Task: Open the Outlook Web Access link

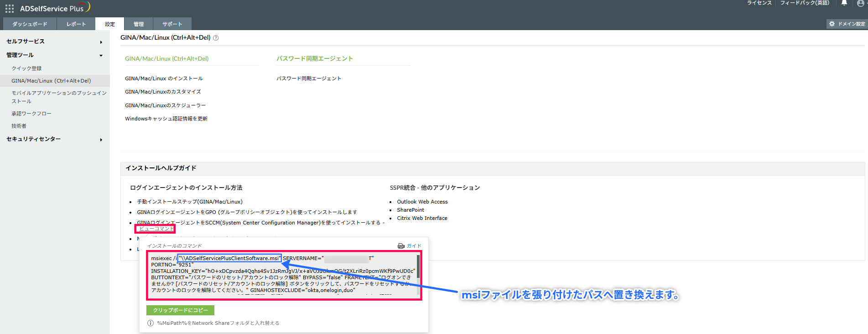Action: click(422, 202)
